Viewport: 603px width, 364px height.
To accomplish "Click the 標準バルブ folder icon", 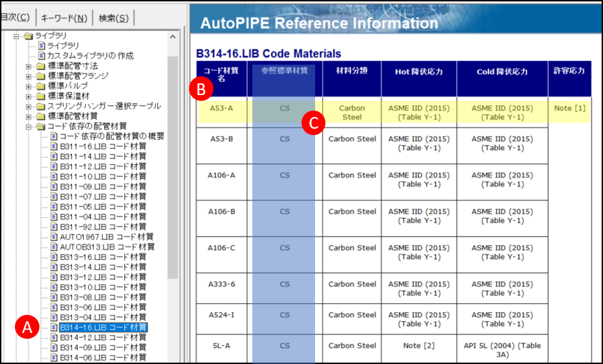I will [x=40, y=86].
